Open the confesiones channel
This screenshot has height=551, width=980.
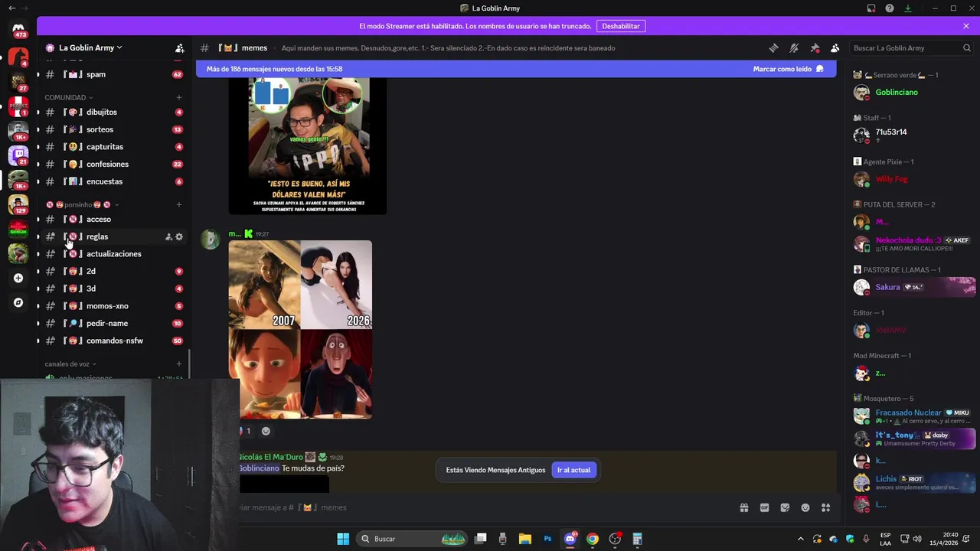113,164
